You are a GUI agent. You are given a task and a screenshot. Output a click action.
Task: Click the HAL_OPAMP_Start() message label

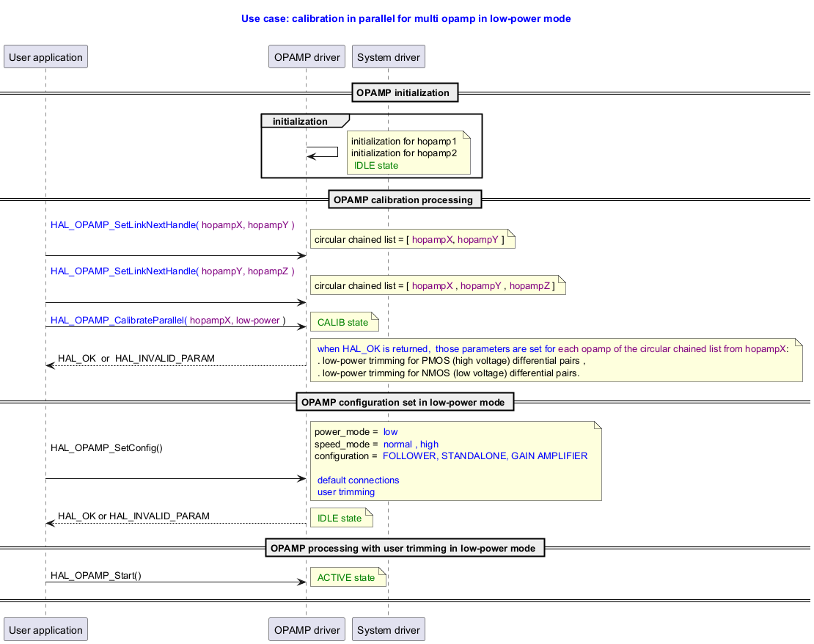pyautogui.click(x=96, y=575)
